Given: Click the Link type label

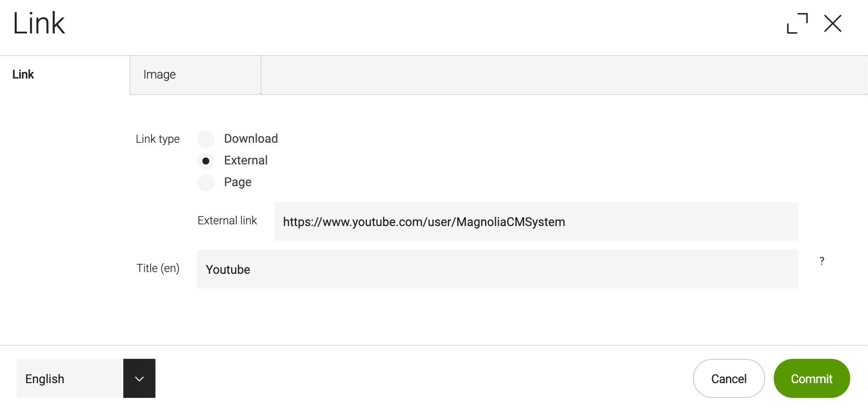Looking at the screenshot, I should pyautogui.click(x=157, y=139).
